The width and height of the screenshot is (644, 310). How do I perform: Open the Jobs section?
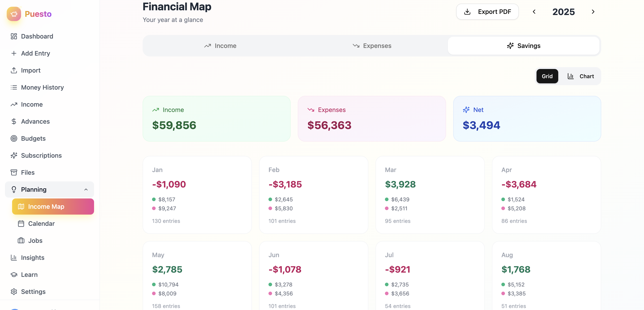pos(35,241)
